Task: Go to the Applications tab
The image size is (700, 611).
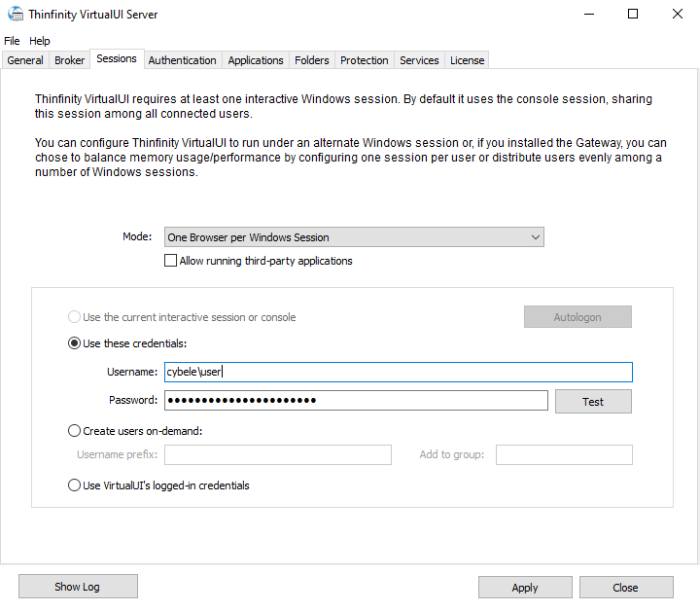Action: coord(256,60)
